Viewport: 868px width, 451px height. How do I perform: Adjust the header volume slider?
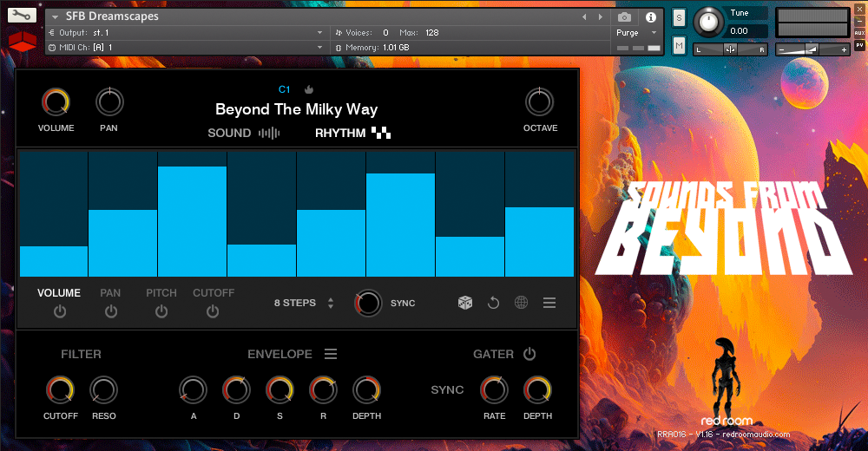[x=812, y=49]
